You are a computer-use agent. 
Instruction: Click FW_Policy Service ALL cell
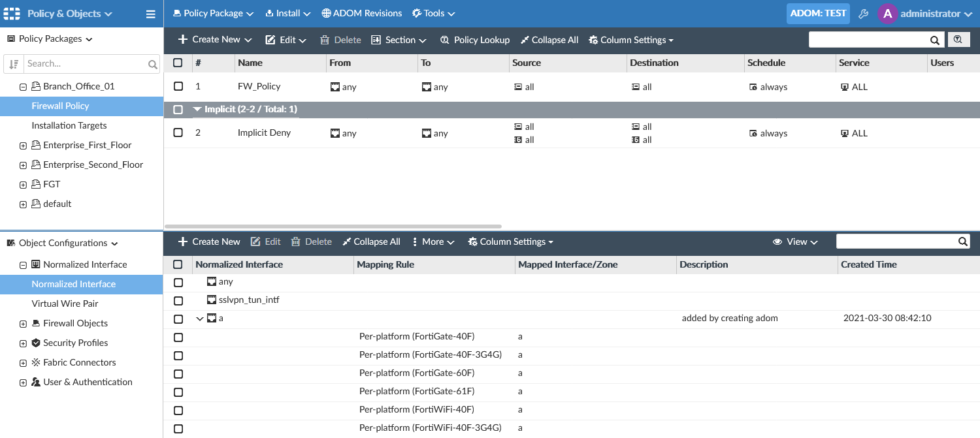point(854,87)
